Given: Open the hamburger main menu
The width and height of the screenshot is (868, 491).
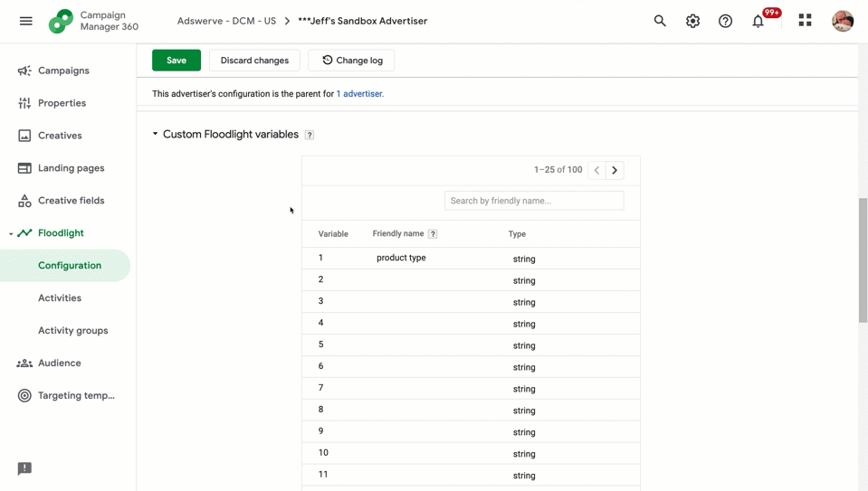Looking at the screenshot, I should tap(26, 21).
